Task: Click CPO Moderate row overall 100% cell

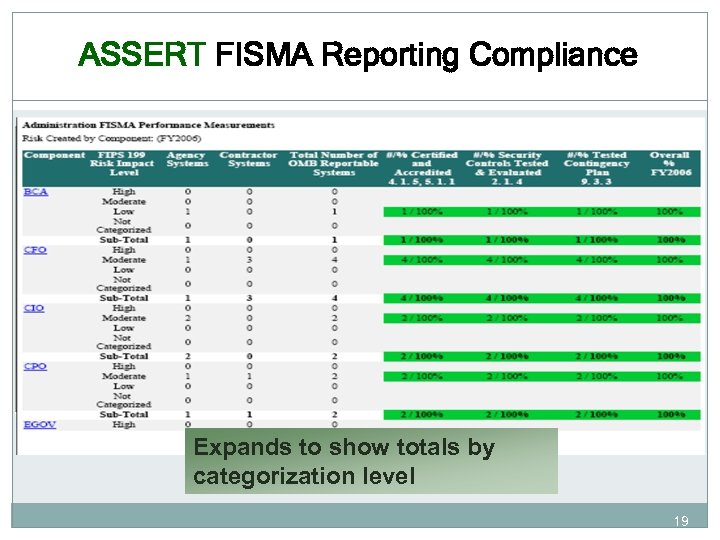Action: tap(669, 377)
